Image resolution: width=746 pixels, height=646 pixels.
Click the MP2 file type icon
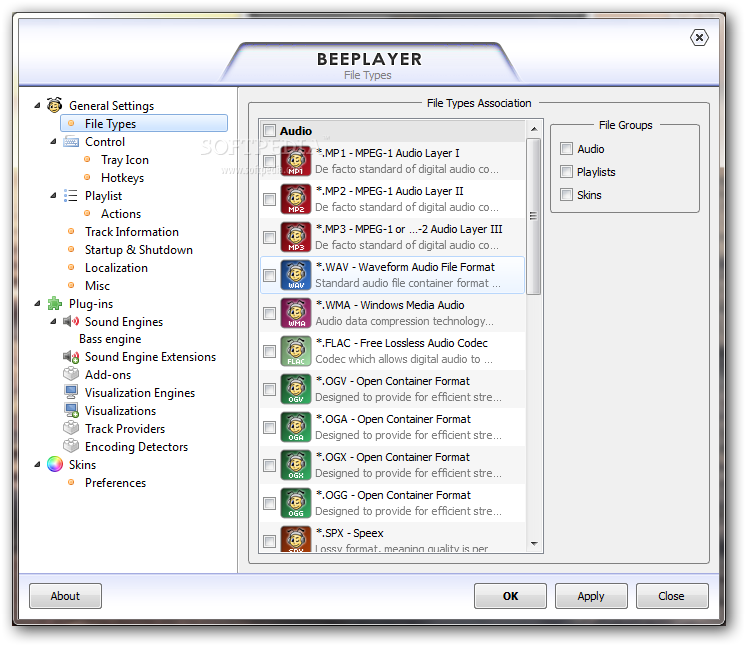pyautogui.click(x=296, y=199)
